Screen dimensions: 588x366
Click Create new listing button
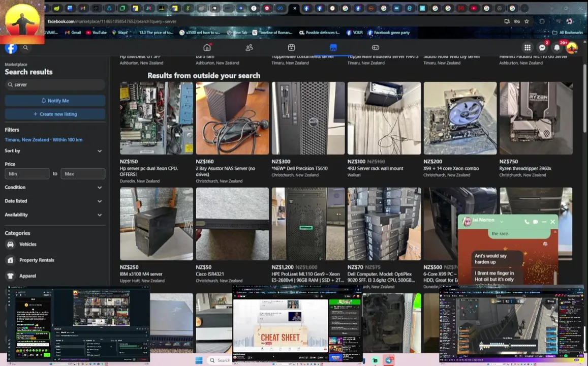[x=55, y=114]
